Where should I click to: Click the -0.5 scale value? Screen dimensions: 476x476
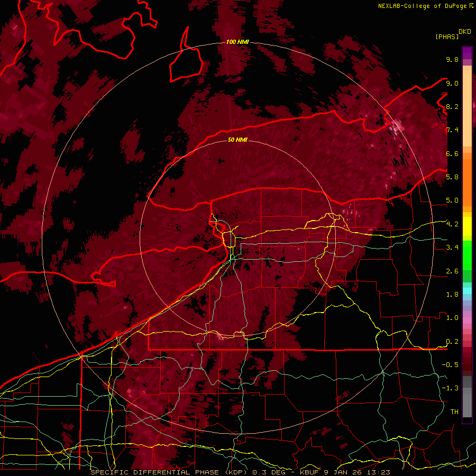tap(450, 365)
